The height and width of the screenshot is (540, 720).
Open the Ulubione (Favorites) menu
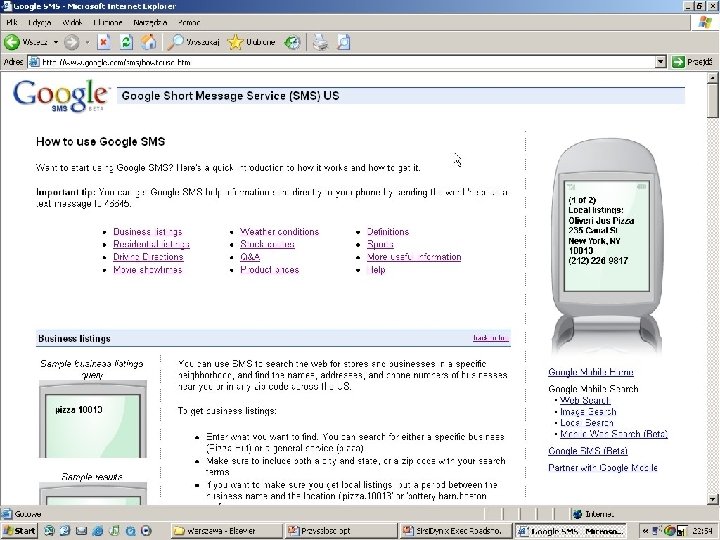pyautogui.click(x=108, y=22)
